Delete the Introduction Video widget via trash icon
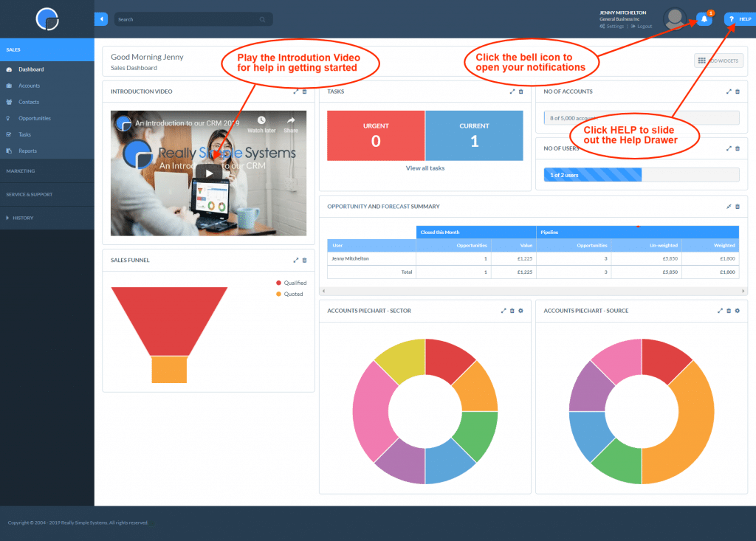 point(303,92)
